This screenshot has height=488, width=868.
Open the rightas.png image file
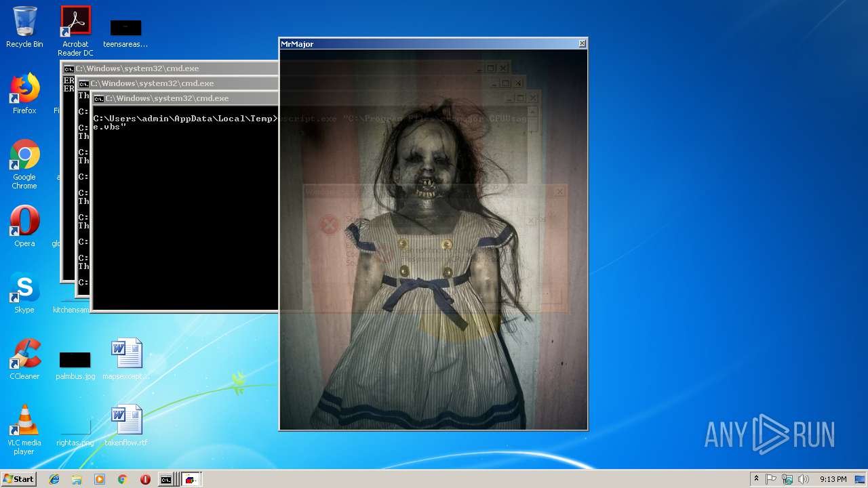pos(75,434)
